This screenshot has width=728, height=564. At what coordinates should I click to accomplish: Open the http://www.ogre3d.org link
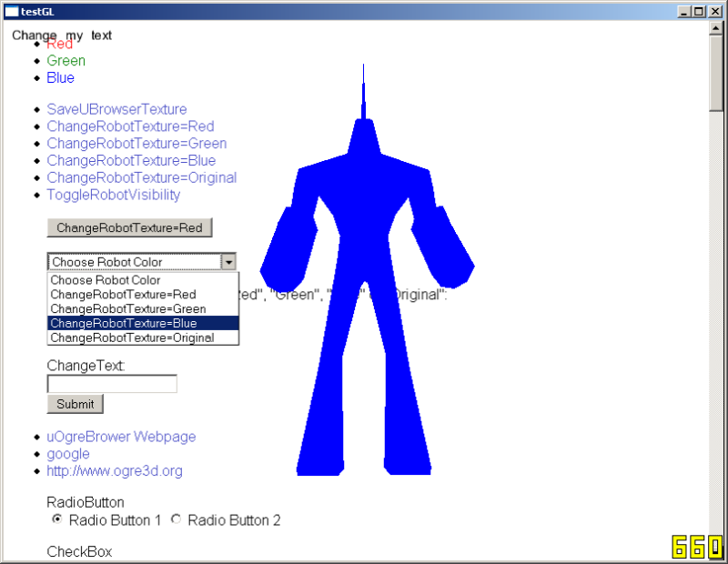coord(115,471)
